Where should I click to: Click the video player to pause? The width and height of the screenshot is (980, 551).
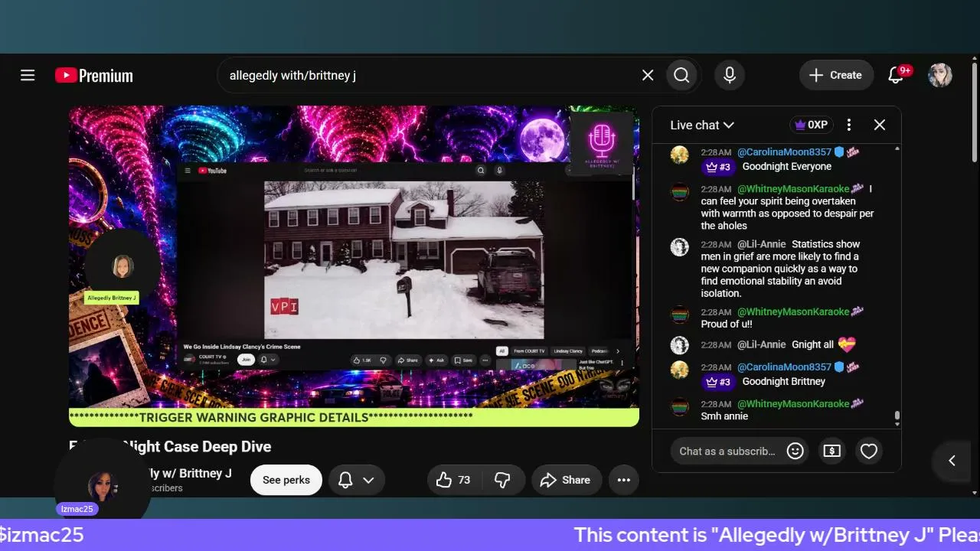point(354,266)
